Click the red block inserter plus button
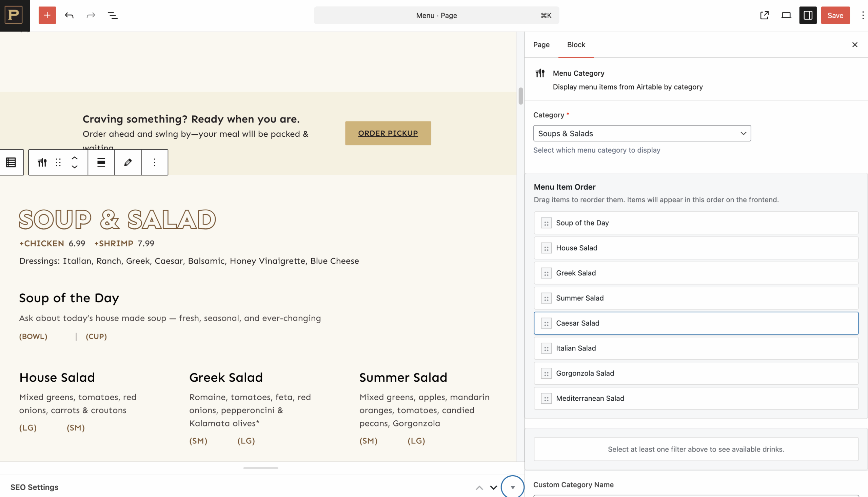The image size is (868, 497). coord(47,15)
